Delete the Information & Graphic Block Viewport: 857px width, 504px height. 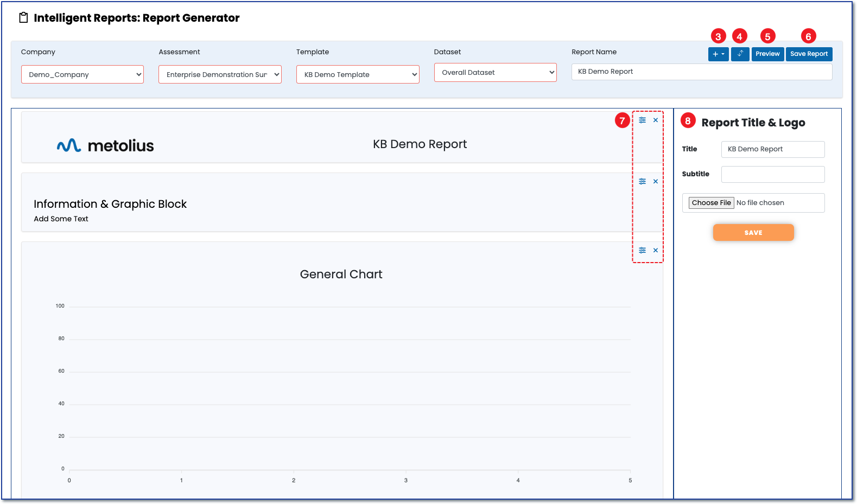(656, 182)
